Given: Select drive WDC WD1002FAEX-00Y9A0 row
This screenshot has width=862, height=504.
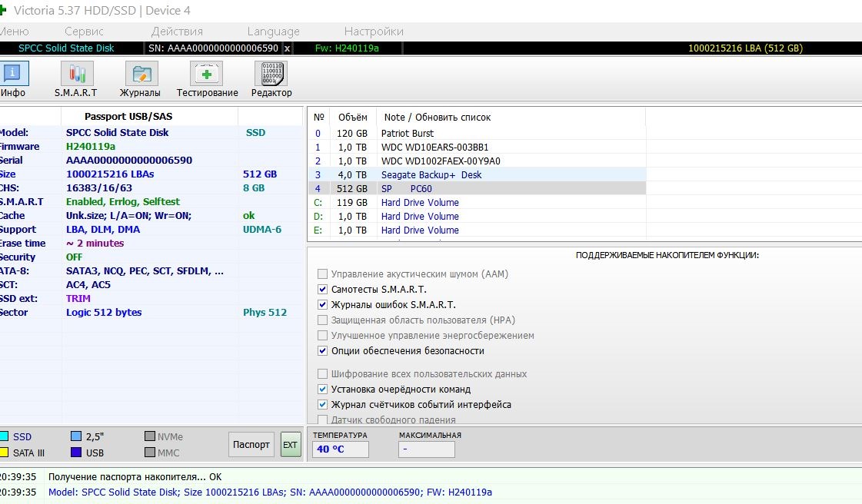Looking at the screenshot, I should pos(477,161).
